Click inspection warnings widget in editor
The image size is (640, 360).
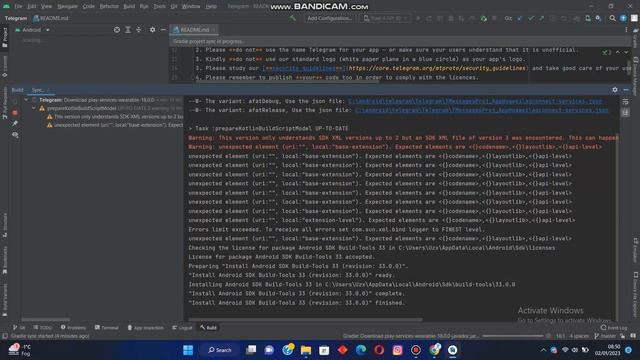607,52
